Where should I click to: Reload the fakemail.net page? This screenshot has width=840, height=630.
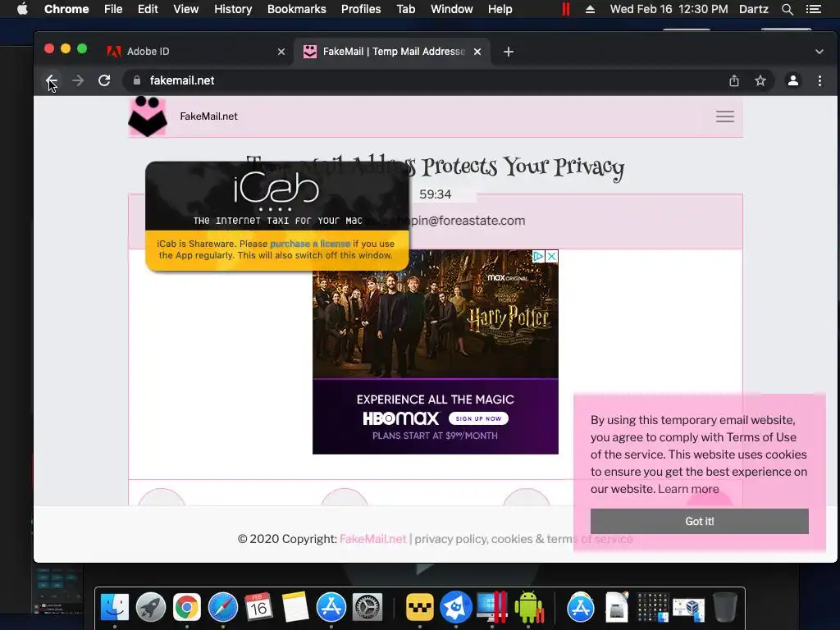104,80
